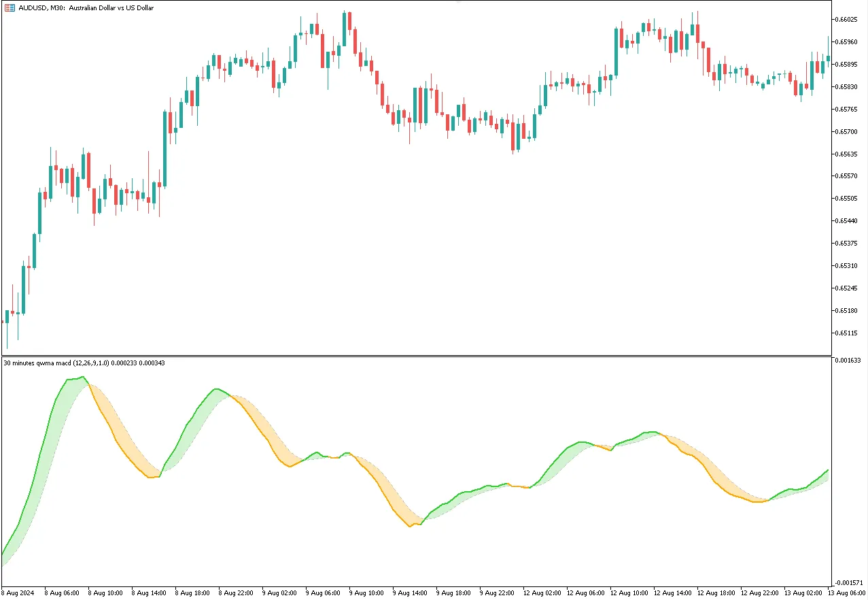Click the AUDUSD, M30 chart title text
The height and width of the screenshot is (600, 868).
(86, 8)
